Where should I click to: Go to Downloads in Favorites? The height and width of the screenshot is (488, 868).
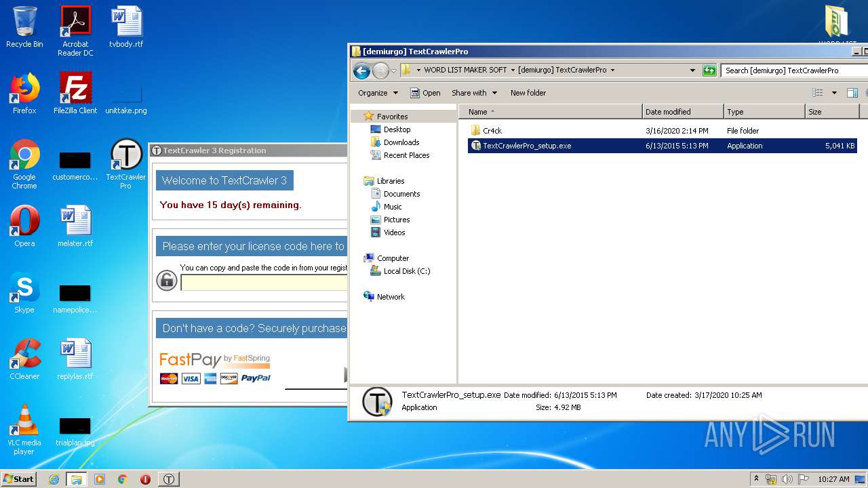point(401,142)
